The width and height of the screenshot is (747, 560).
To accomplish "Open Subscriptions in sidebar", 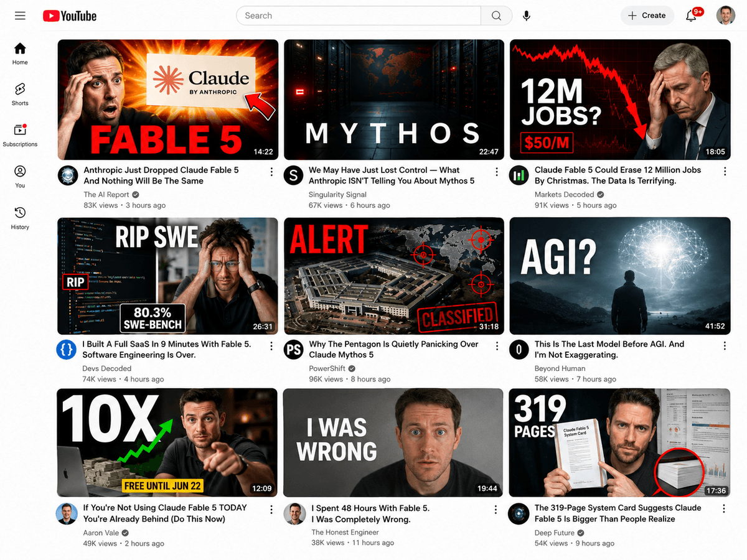I will point(20,135).
